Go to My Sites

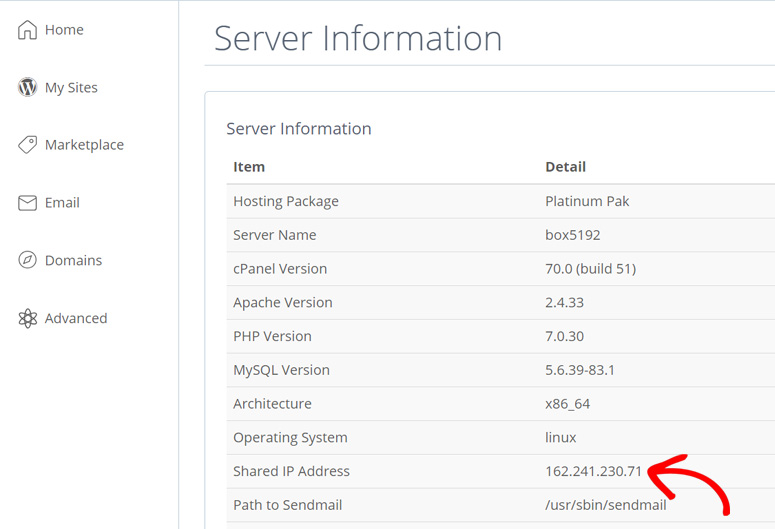point(71,88)
